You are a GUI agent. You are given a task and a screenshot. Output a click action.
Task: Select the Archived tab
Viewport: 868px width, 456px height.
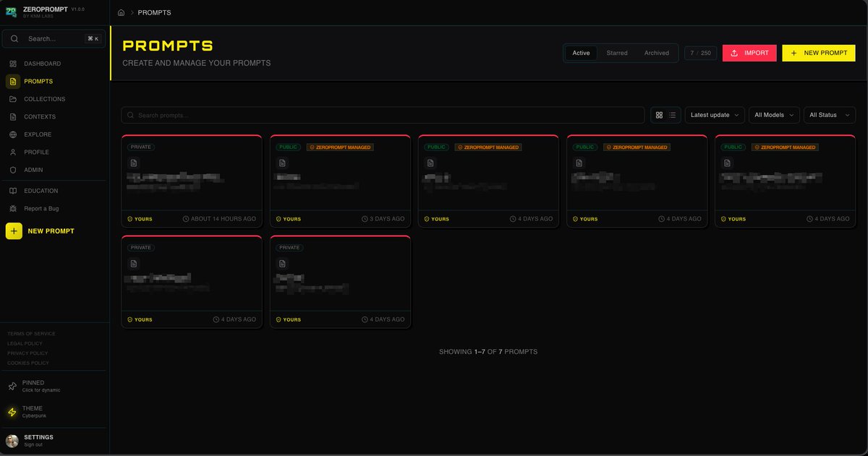[657, 53]
